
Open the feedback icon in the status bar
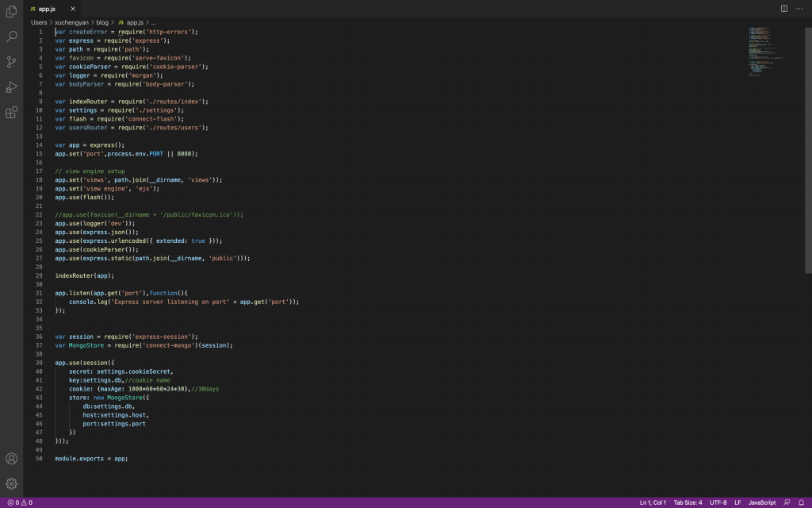coord(787,502)
